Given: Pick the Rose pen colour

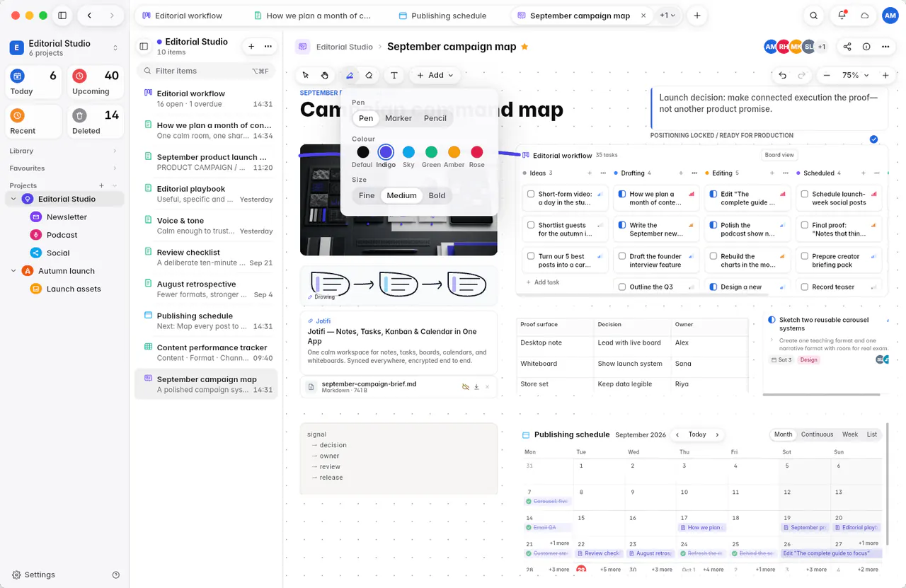Looking at the screenshot, I should (x=477, y=152).
